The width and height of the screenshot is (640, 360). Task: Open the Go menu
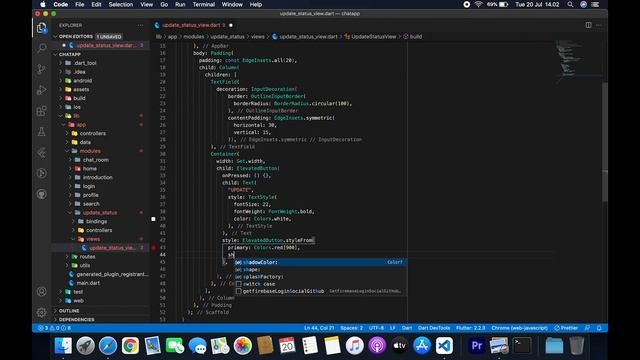pyautogui.click(x=164, y=4)
